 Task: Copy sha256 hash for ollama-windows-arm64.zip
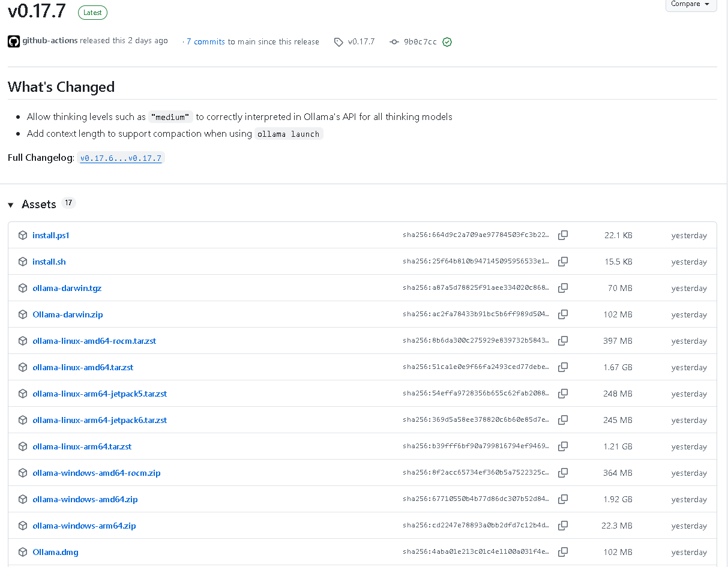pyautogui.click(x=563, y=526)
